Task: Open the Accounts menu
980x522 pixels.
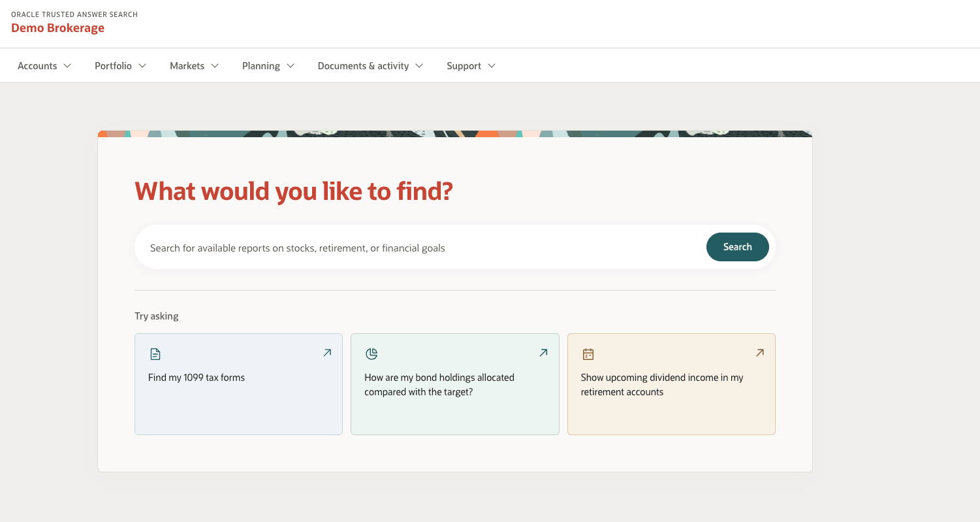Action: pyautogui.click(x=44, y=66)
